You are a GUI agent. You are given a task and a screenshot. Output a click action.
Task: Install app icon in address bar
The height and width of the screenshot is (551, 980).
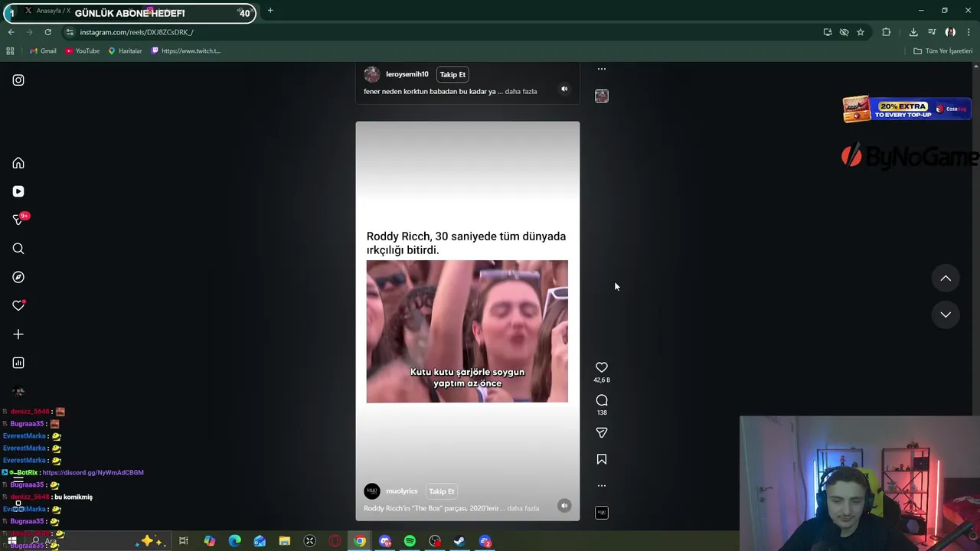(828, 32)
